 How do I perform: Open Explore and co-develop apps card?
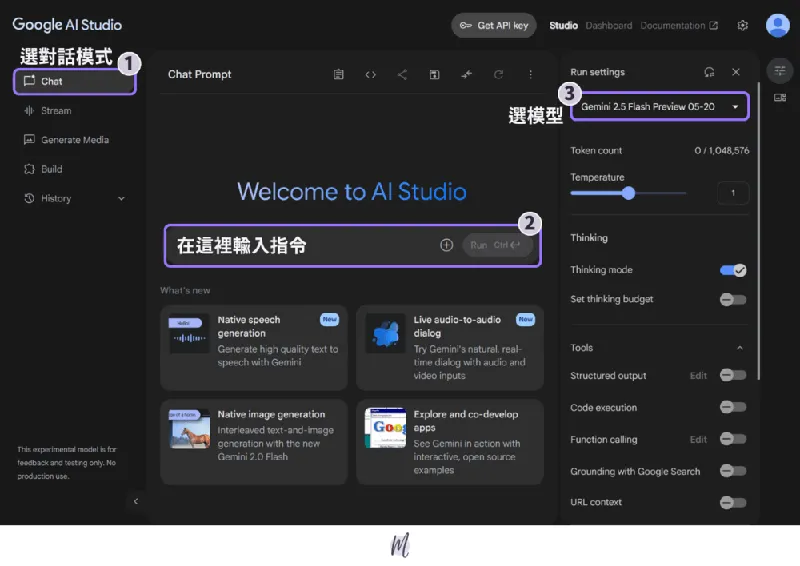449,441
